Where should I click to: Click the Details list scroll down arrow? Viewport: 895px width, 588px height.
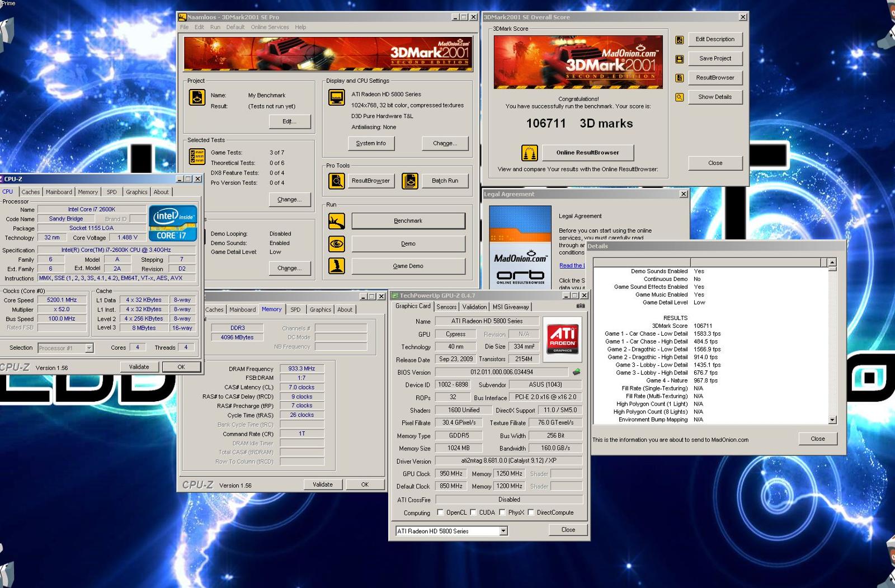[832, 420]
